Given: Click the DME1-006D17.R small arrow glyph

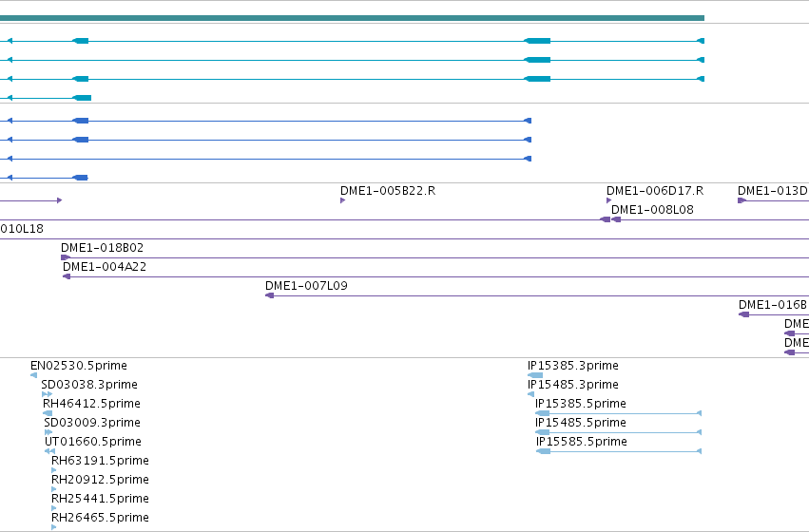Looking at the screenshot, I should coord(608,200).
